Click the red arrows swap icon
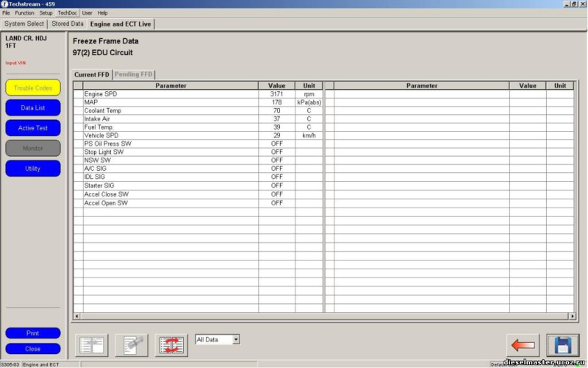Screen dimensions: 588x368 172,344
